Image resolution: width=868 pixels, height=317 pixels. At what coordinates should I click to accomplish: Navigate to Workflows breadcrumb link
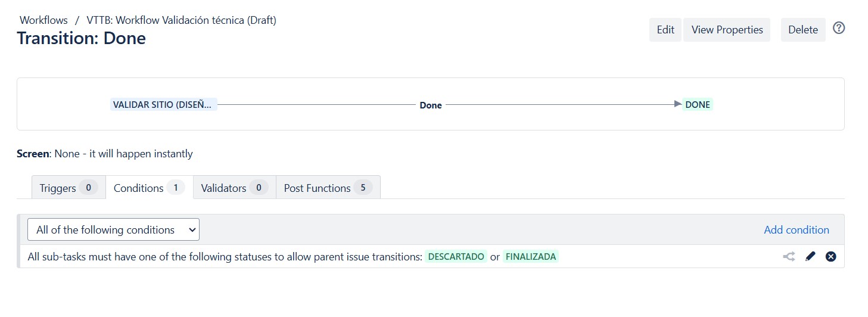tap(43, 20)
